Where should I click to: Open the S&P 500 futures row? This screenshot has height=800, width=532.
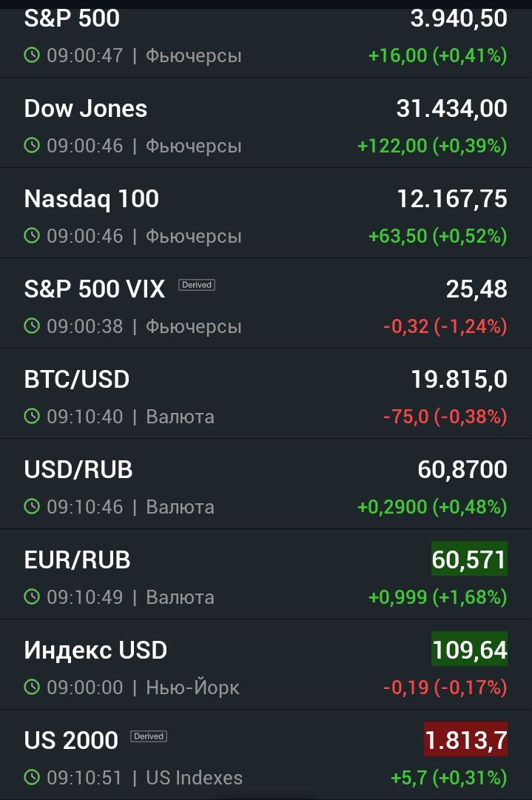[266, 38]
